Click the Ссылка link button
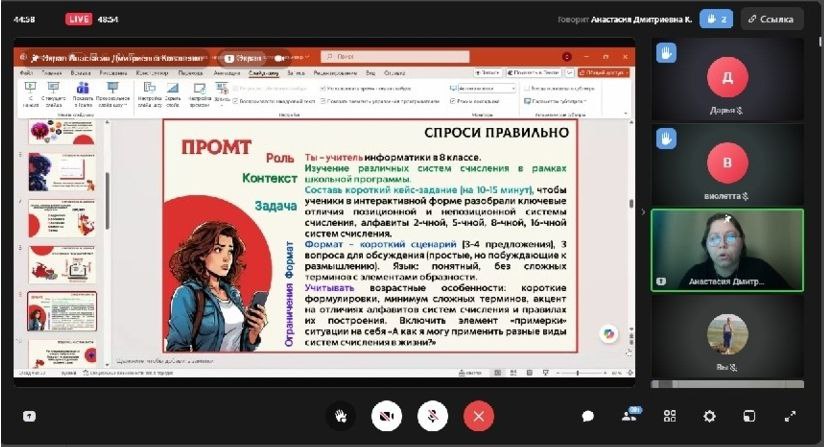This screenshot has height=447, width=824. click(772, 18)
